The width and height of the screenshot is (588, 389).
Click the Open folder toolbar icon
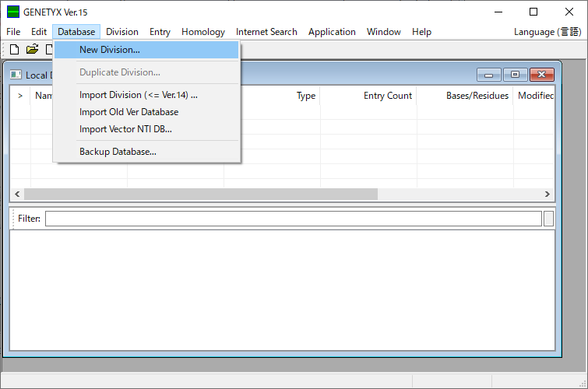[32, 49]
